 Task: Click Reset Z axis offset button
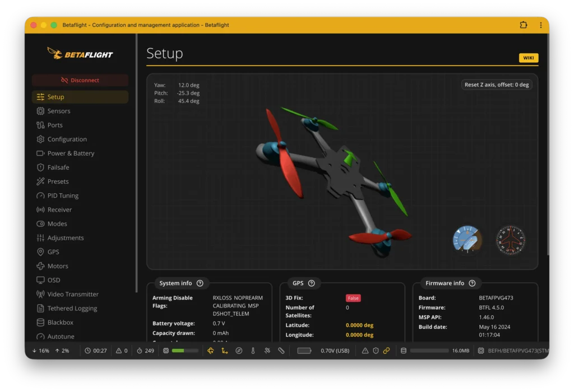[497, 85]
